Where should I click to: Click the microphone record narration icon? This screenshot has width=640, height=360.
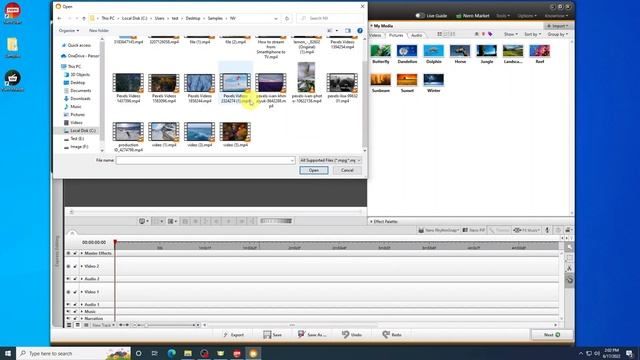[547, 230]
